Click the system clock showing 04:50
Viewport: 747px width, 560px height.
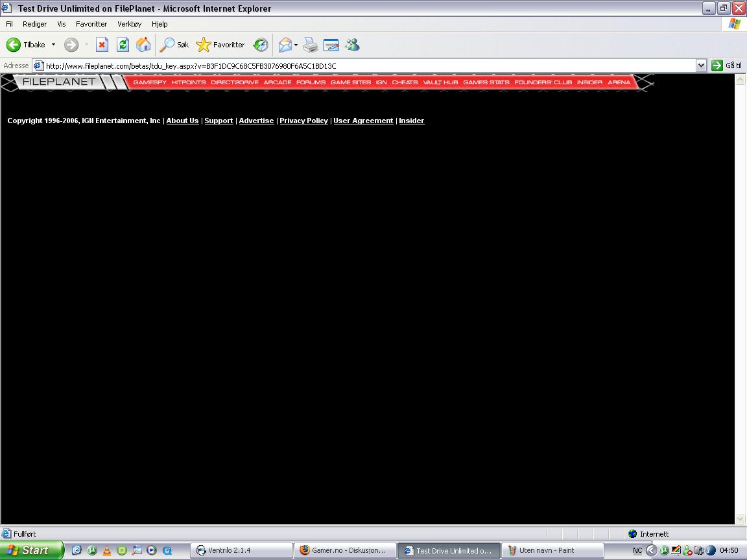tap(729, 550)
